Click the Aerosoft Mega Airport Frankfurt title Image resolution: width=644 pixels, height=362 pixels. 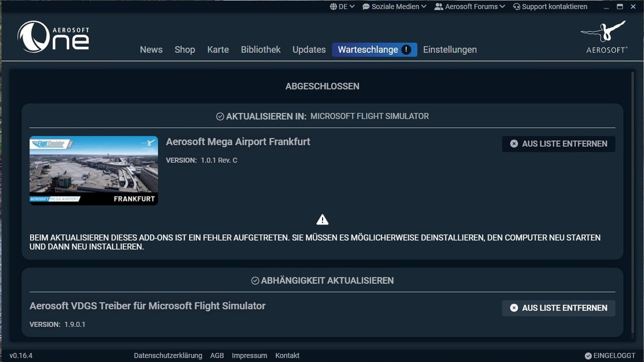pyautogui.click(x=238, y=142)
